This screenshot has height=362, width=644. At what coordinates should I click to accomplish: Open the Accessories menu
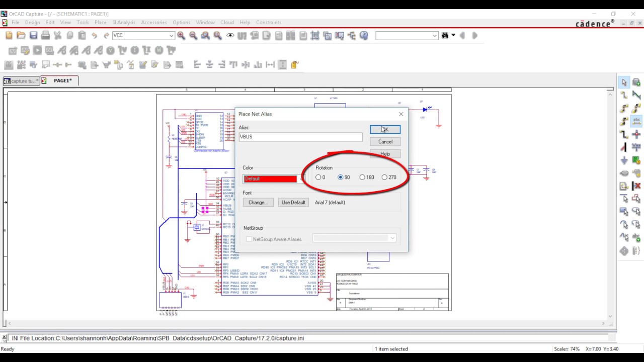click(154, 22)
